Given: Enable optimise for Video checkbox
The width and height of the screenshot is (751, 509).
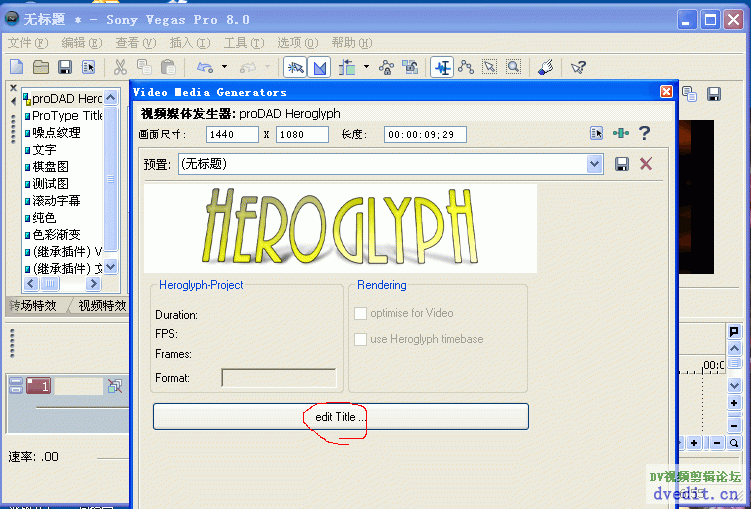Looking at the screenshot, I should [360, 313].
